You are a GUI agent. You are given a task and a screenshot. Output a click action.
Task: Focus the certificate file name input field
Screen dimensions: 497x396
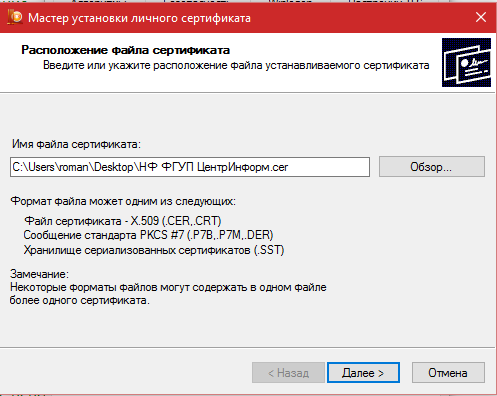[x=190, y=167]
